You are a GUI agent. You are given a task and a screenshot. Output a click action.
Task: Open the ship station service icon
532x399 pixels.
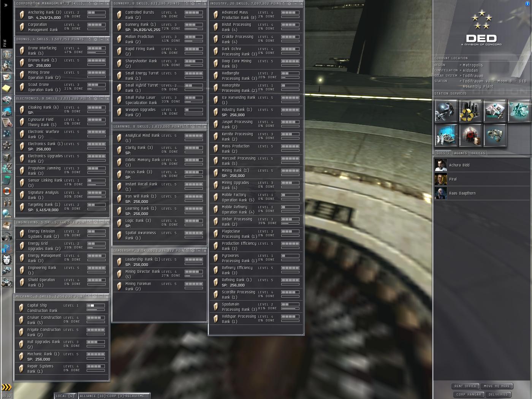coord(495,135)
